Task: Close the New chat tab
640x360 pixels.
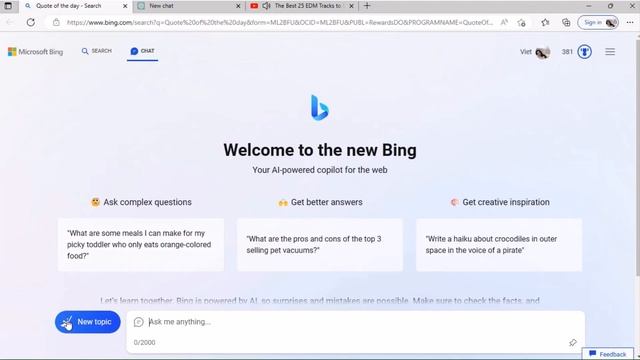Action: (238, 6)
